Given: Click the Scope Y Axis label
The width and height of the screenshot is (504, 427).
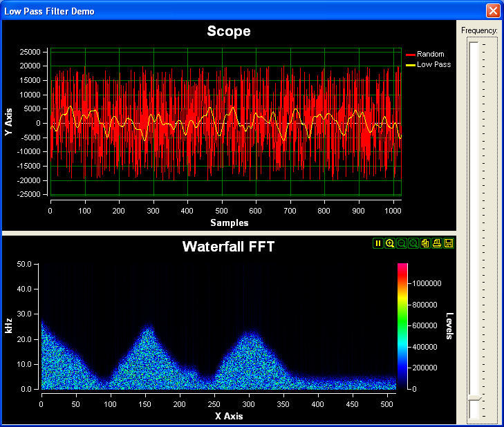Looking at the screenshot, I should point(10,123).
